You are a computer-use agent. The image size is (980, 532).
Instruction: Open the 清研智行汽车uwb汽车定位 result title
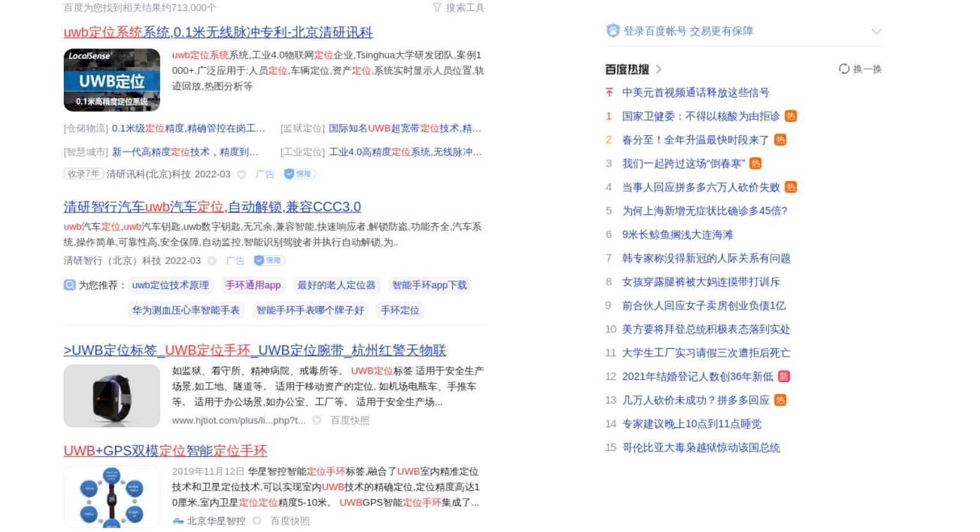[x=212, y=207]
